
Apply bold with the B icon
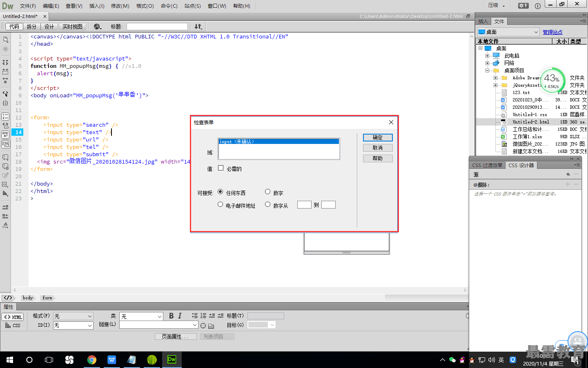(171, 316)
